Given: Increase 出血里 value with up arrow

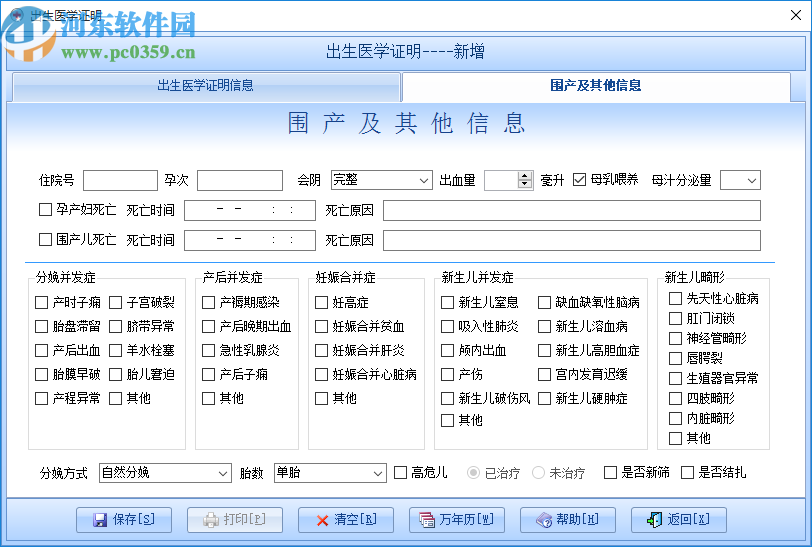Looking at the screenshot, I should tap(525, 176).
